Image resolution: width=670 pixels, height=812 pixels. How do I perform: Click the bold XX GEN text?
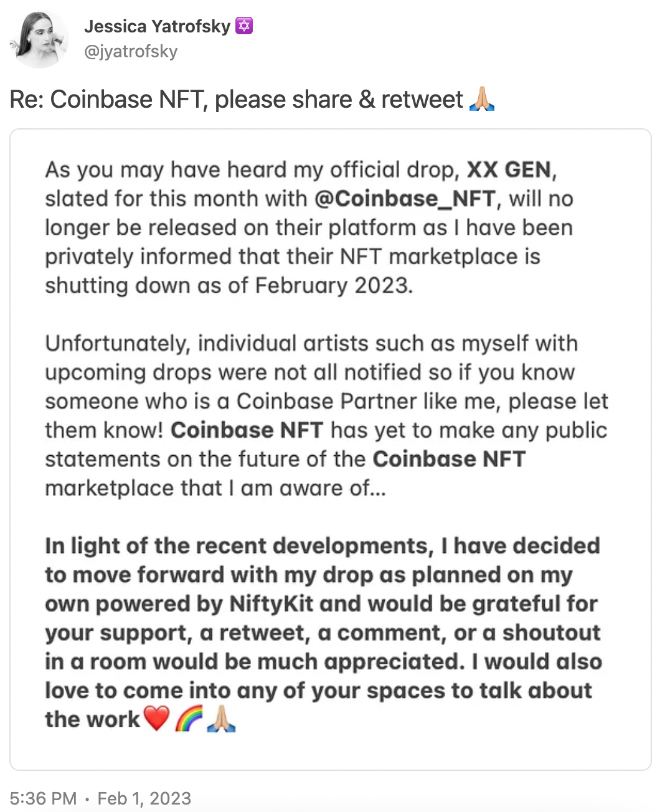509,169
